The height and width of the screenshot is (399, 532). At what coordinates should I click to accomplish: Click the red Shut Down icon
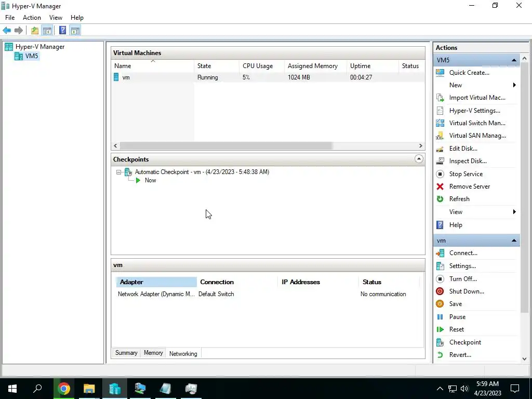[x=440, y=291]
